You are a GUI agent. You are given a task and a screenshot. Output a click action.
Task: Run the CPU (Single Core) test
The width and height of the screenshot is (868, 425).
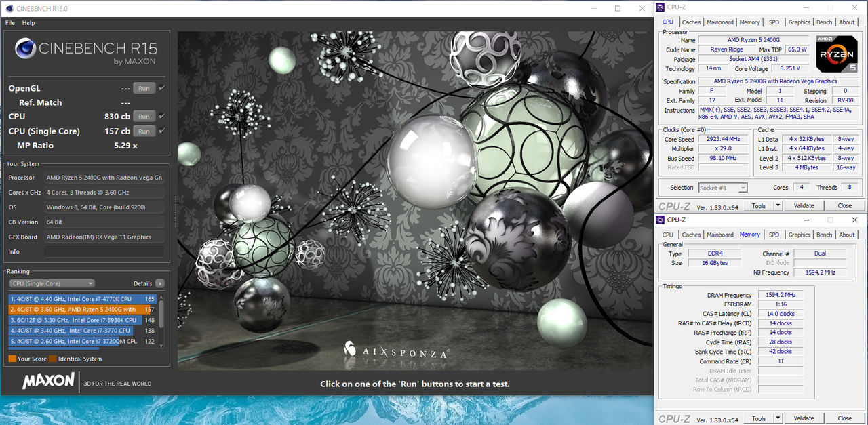(144, 131)
